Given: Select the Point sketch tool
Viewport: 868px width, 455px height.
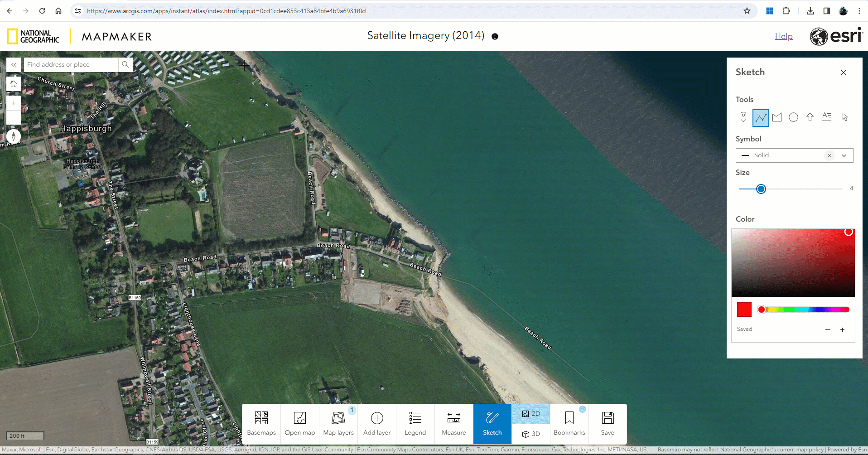Looking at the screenshot, I should [x=743, y=117].
